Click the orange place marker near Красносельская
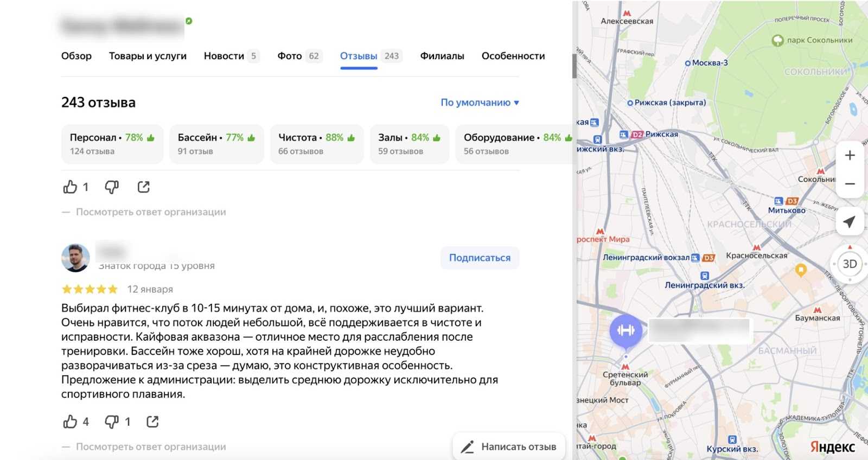 [801, 270]
